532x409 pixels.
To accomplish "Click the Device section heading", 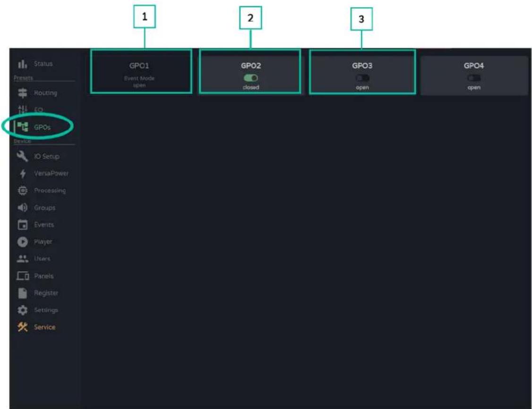I will pyautogui.click(x=22, y=141).
